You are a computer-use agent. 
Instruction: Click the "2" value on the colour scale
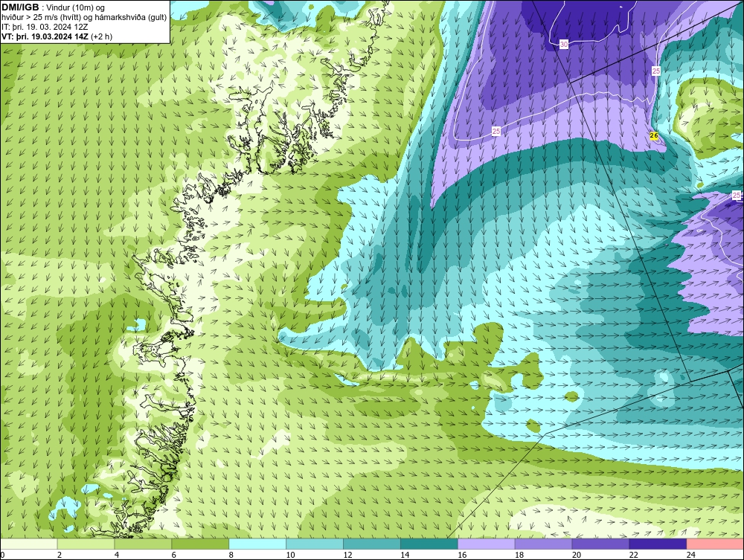coord(60,555)
